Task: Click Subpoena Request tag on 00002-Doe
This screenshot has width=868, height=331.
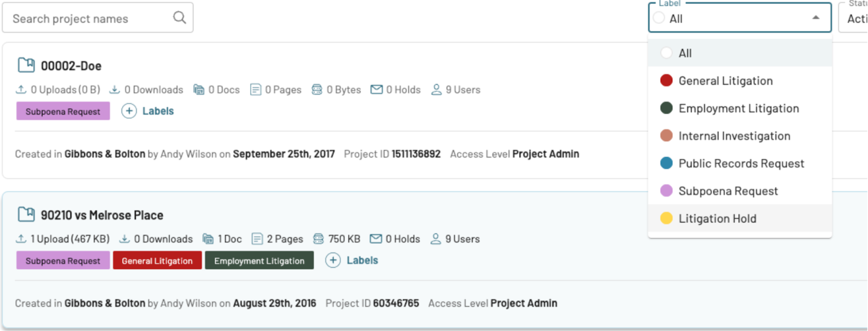Action: point(63,111)
